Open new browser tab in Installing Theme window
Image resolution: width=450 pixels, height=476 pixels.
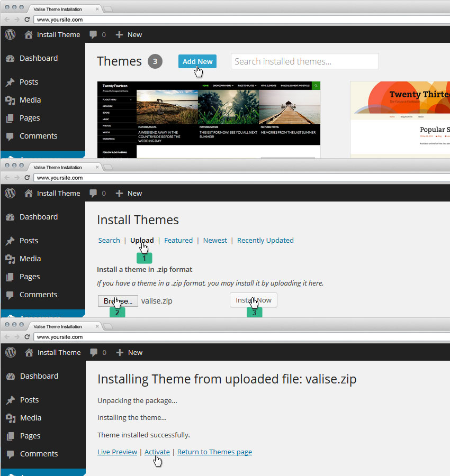(108, 326)
